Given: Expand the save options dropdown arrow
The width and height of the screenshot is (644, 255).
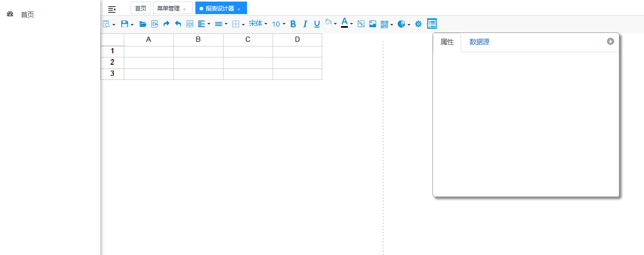Looking at the screenshot, I should tap(132, 25).
